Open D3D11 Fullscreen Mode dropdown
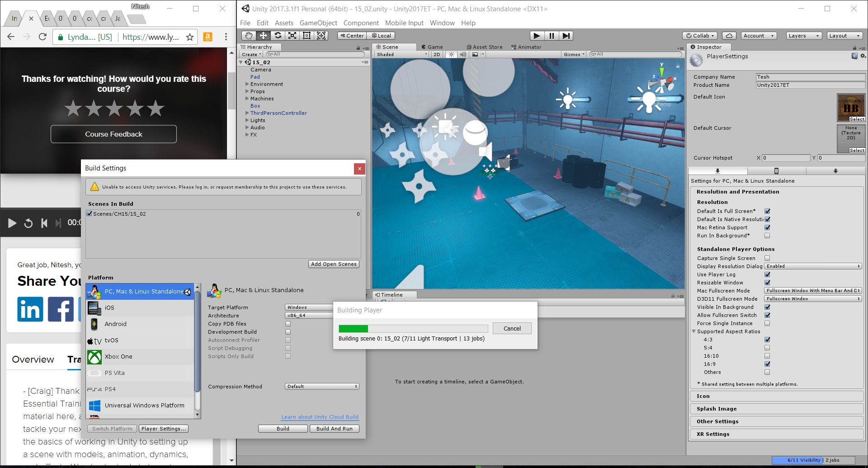 [x=813, y=299]
